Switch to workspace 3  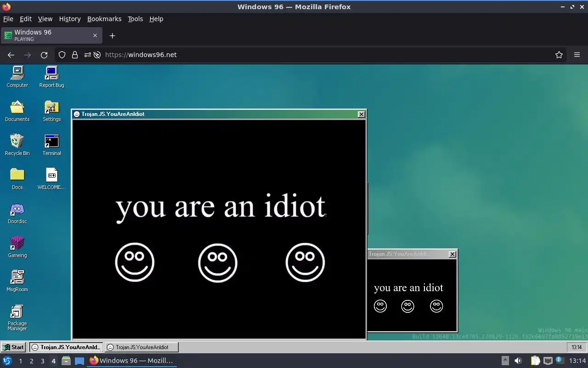pyautogui.click(x=42, y=361)
